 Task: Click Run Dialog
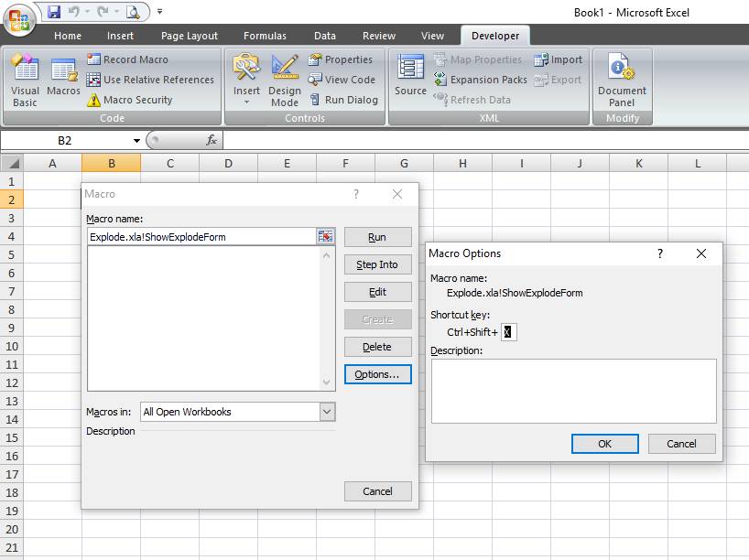(343, 100)
